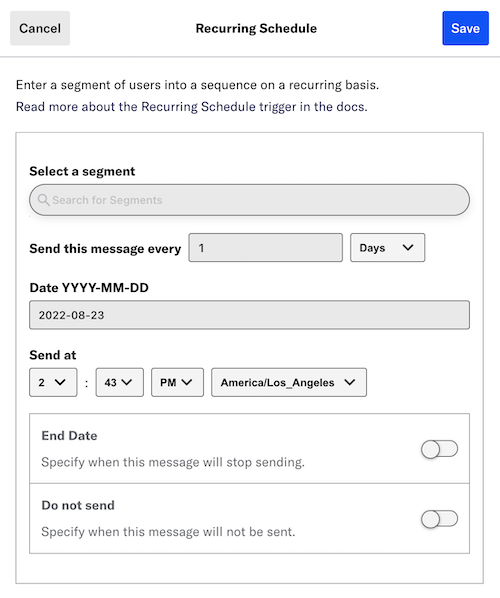
Task: Open the minutes dropdown showing 43
Action: click(119, 383)
